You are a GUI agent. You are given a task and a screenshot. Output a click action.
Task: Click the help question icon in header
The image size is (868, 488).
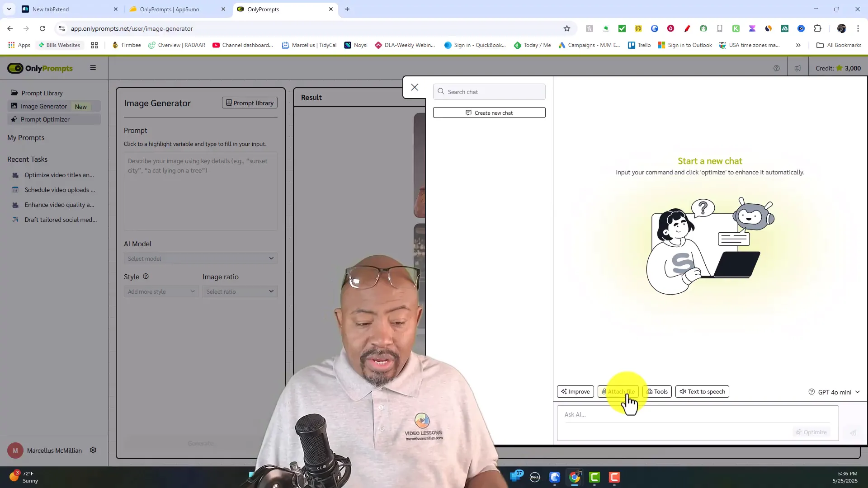(x=777, y=68)
